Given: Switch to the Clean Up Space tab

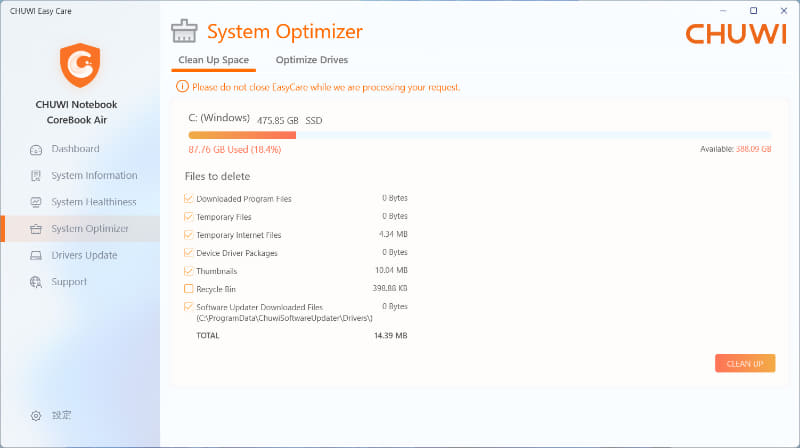Looking at the screenshot, I should point(213,60).
